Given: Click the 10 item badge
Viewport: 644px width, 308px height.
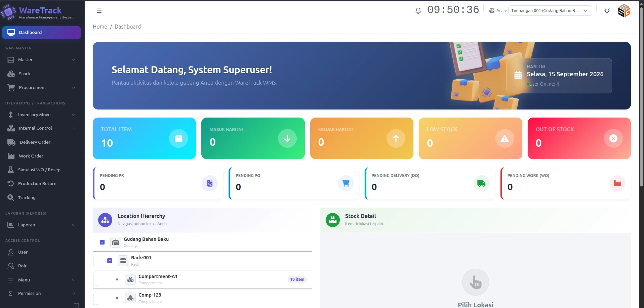Looking at the screenshot, I should (x=297, y=279).
